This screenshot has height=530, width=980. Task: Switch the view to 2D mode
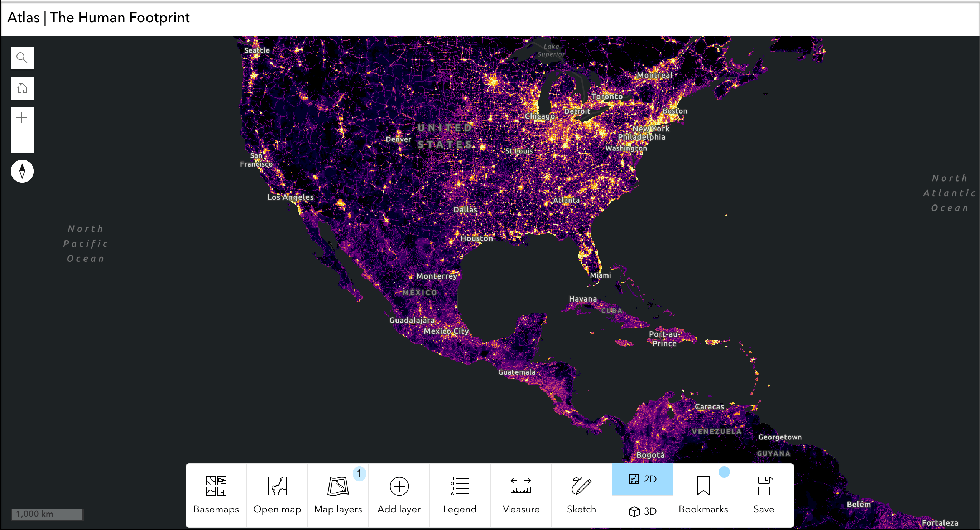[643, 479]
